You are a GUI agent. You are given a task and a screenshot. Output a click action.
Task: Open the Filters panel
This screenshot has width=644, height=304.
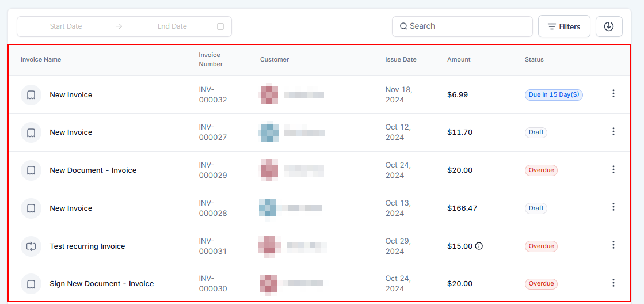563,26
